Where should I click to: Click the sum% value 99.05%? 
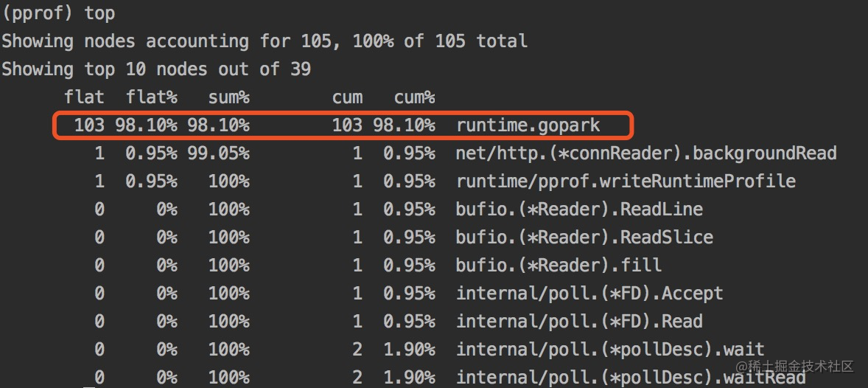(x=219, y=153)
